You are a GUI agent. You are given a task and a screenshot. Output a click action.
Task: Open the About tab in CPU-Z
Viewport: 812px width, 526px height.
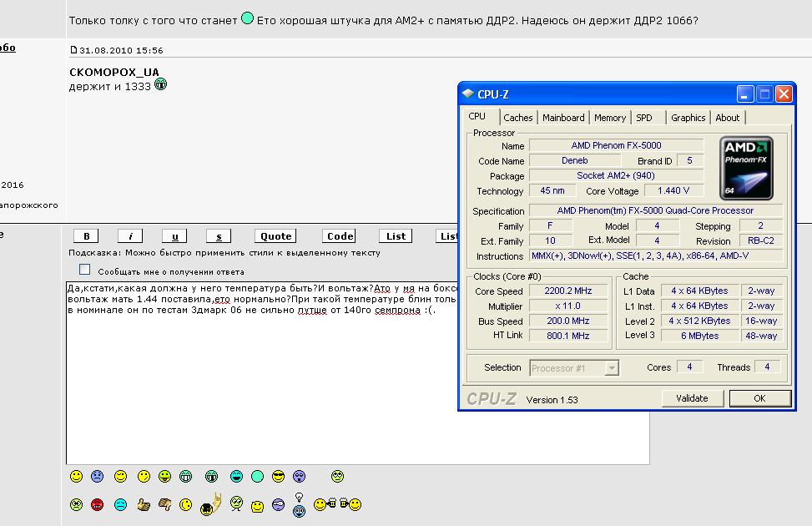(728, 118)
